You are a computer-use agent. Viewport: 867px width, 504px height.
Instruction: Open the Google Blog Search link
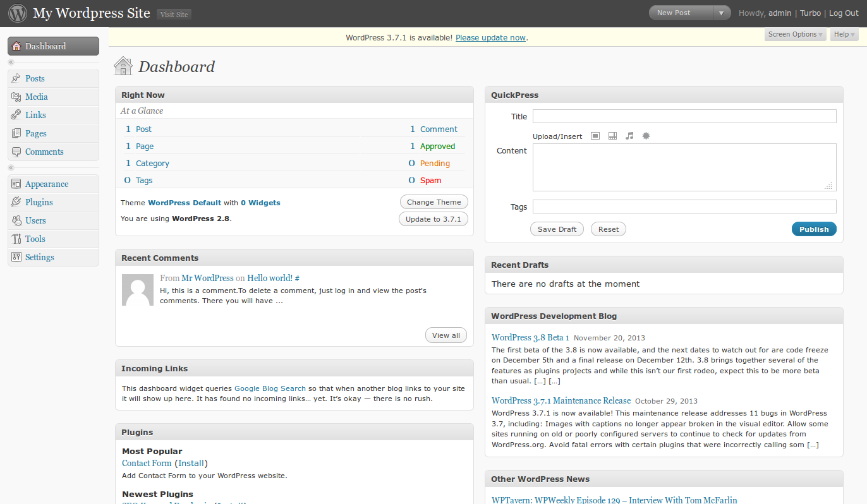270,388
